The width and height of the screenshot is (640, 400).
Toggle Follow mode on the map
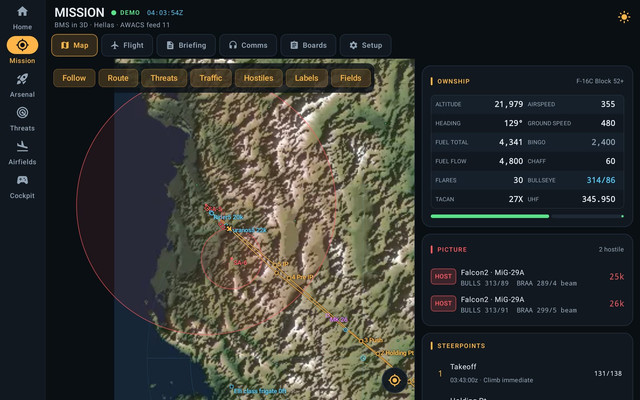click(74, 78)
